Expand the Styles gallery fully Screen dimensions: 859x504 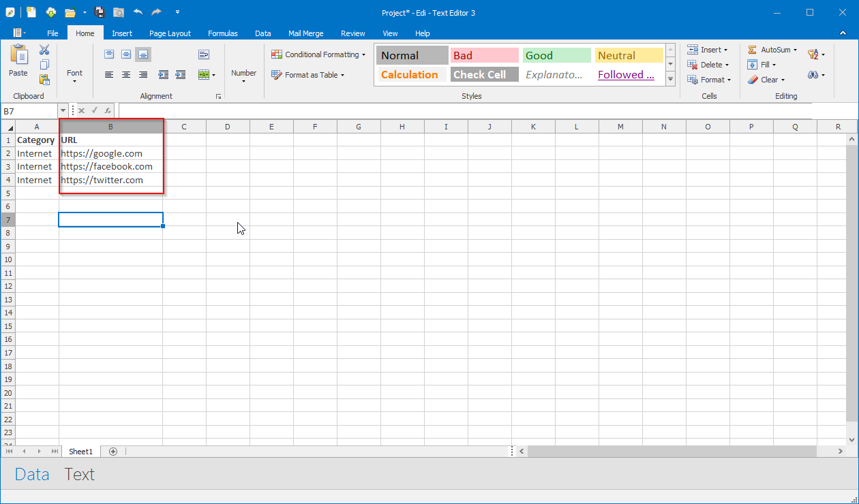pos(670,79)
